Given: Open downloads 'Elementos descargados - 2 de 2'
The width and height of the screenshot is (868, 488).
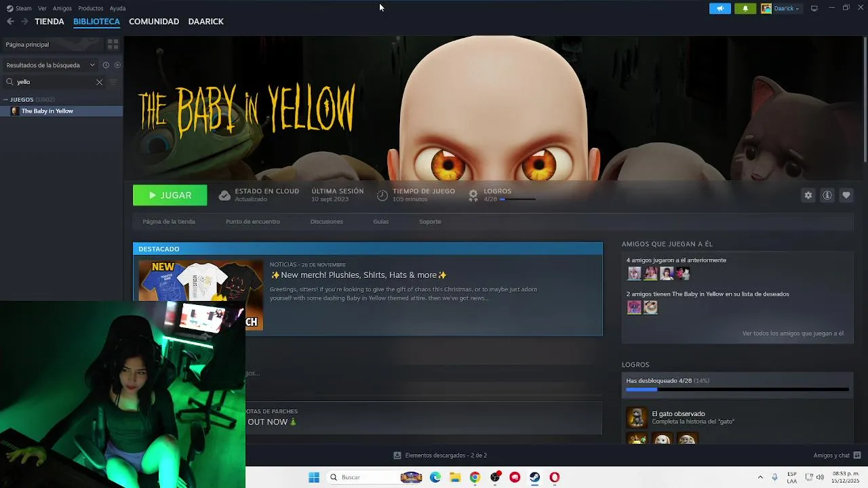Looking at the screenshot, I should (440, 455).
